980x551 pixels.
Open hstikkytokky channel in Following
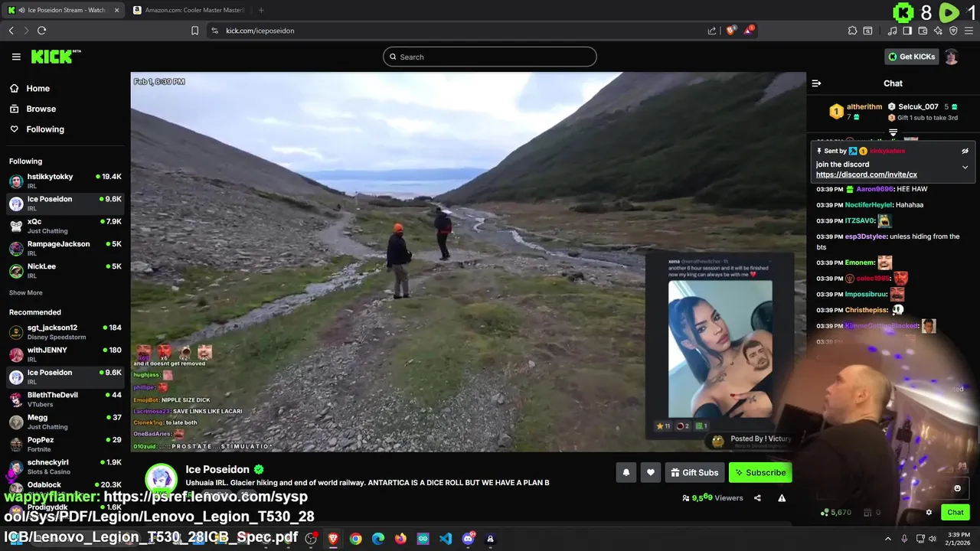(65, 181)
